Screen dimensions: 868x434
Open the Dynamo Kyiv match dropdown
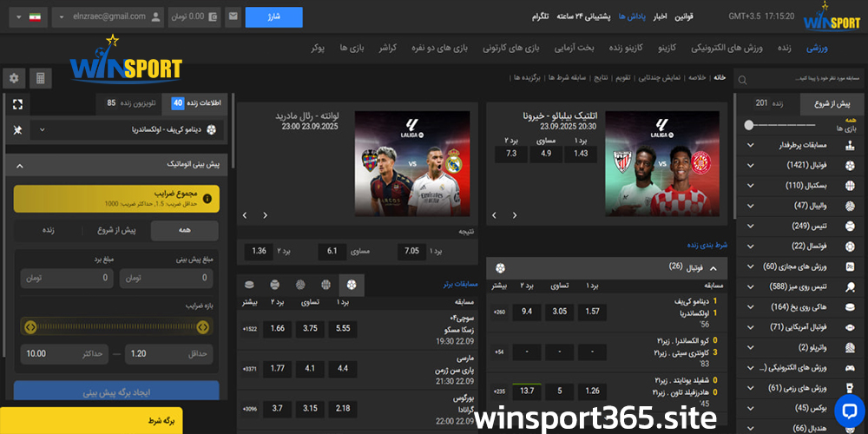[125, 129]
